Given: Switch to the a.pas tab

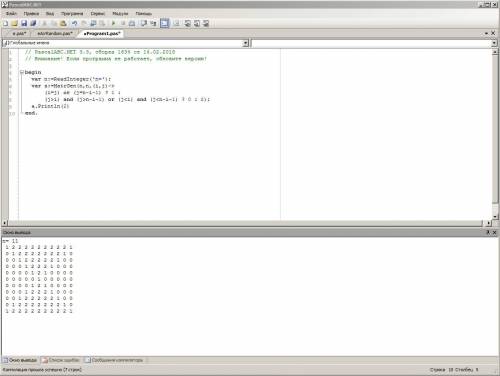Looking at the screenshot, I should [x=19, y=34].
